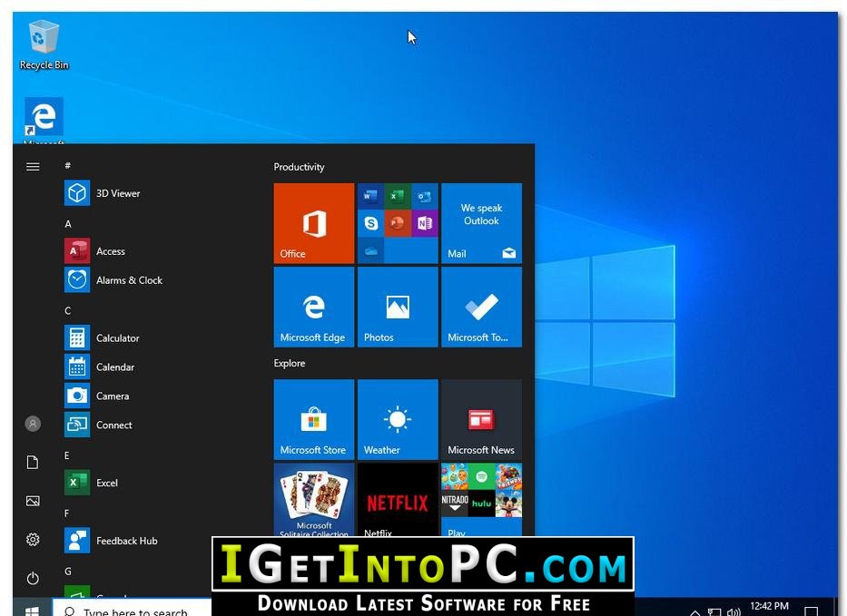This screenshot has width=847, height=616.
Task: Click the taskbar search box
Action: [133, 609]
